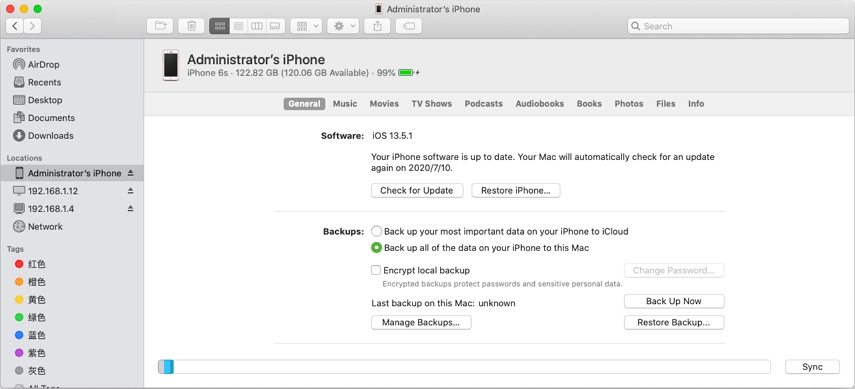Switch to the Books tab

589,104
